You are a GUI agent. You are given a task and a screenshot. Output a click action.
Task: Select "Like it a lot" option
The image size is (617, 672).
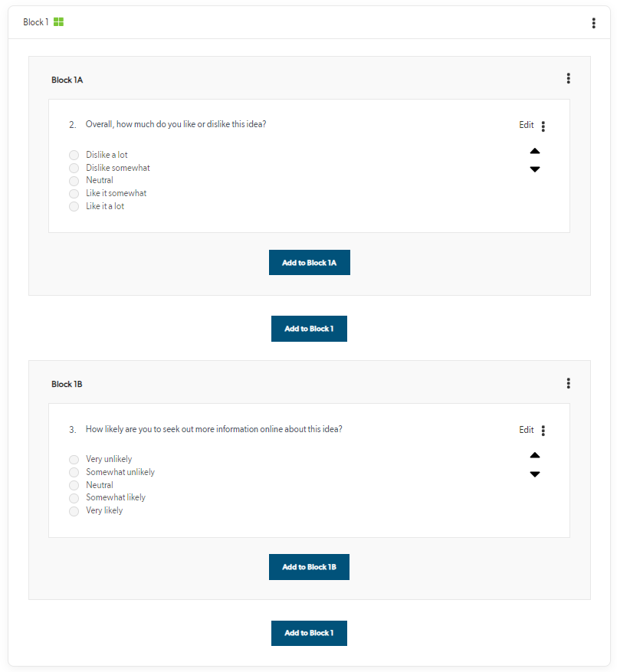[74, 207]
